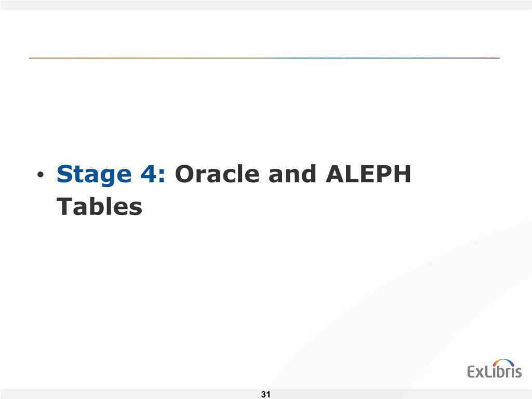This screenshot has width=532, height=399.
Task: Click the gray top border bar
Action: point(266,5)
